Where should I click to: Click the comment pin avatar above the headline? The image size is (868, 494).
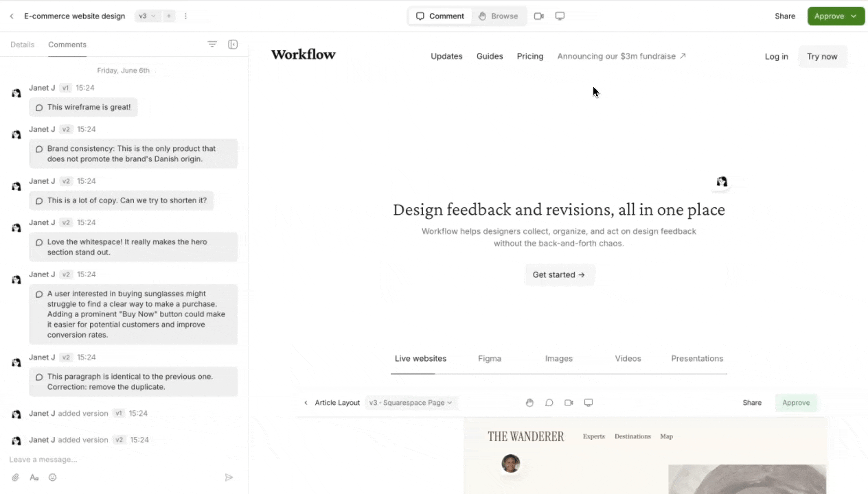tap(722, 182)
